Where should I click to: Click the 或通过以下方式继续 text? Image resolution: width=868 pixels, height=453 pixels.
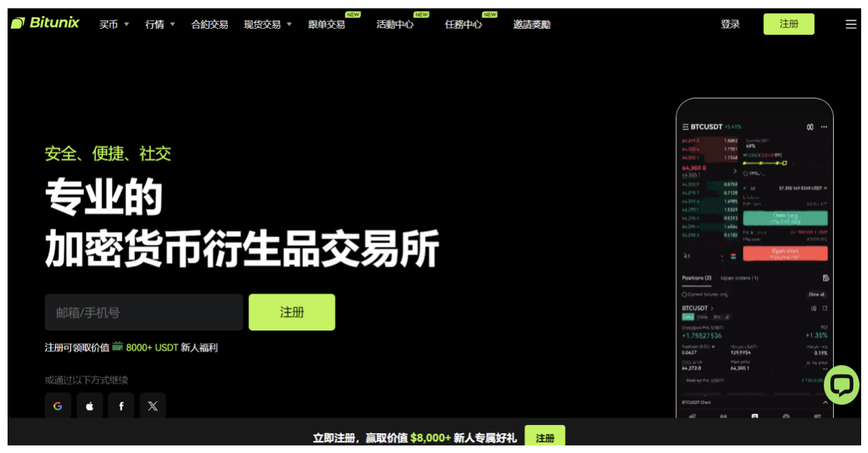86,380
